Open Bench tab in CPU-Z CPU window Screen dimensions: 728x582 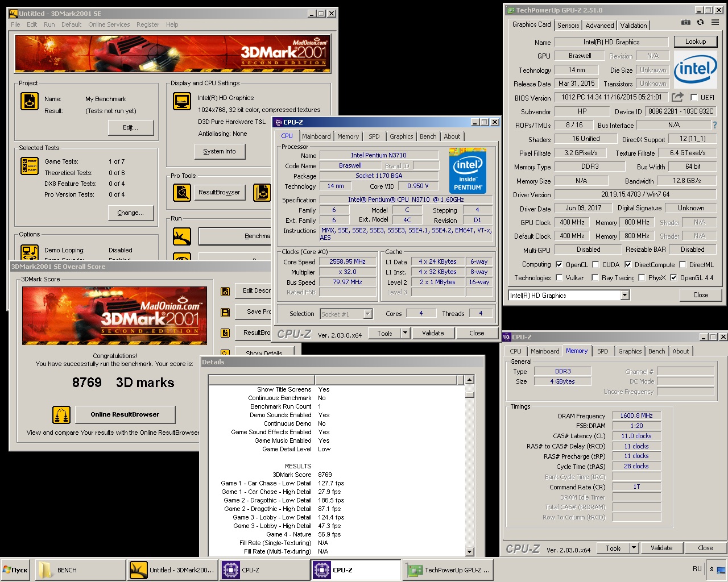[428, 136]
